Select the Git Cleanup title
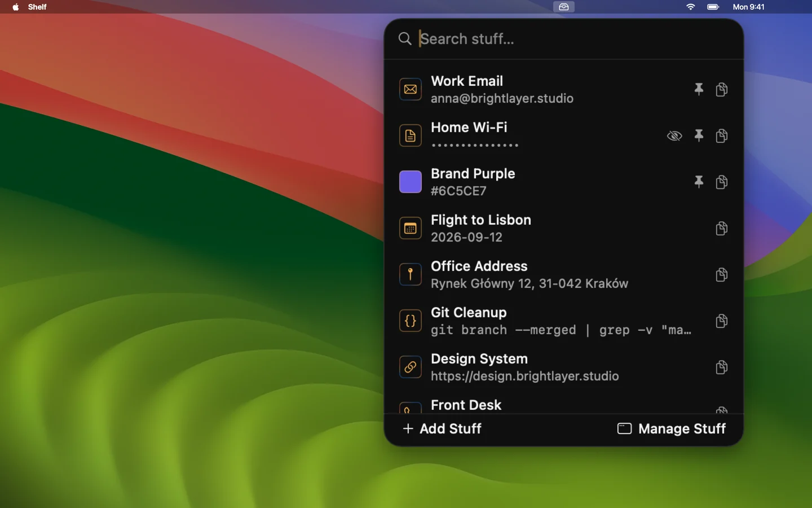 tap(469, 313)
